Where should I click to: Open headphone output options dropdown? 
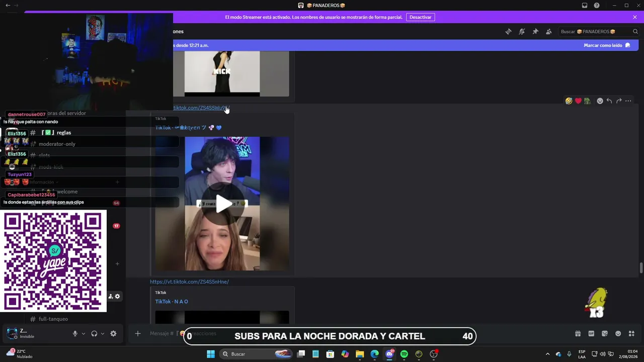(x=103, y=333)
